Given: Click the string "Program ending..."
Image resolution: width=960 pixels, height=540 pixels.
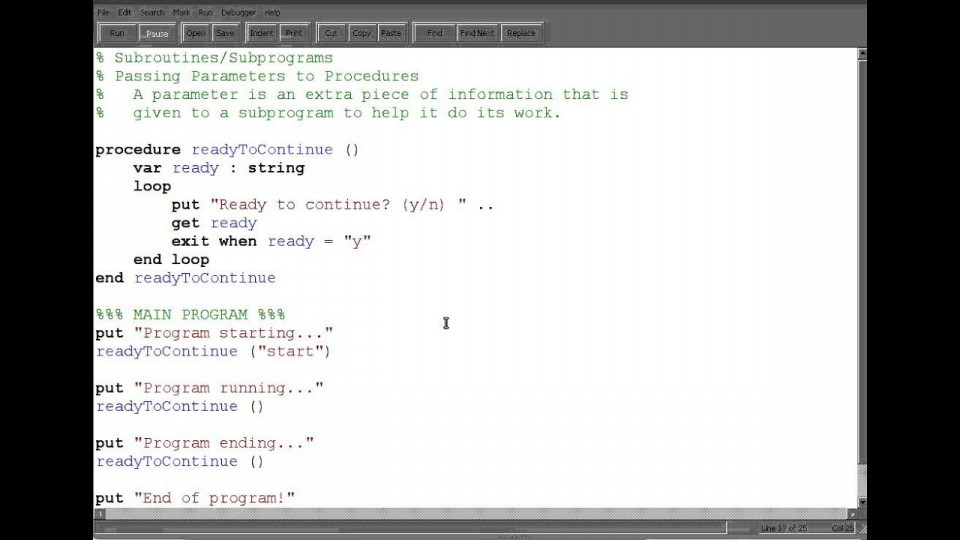Looking at the screenshot, I should coord(224,443).
